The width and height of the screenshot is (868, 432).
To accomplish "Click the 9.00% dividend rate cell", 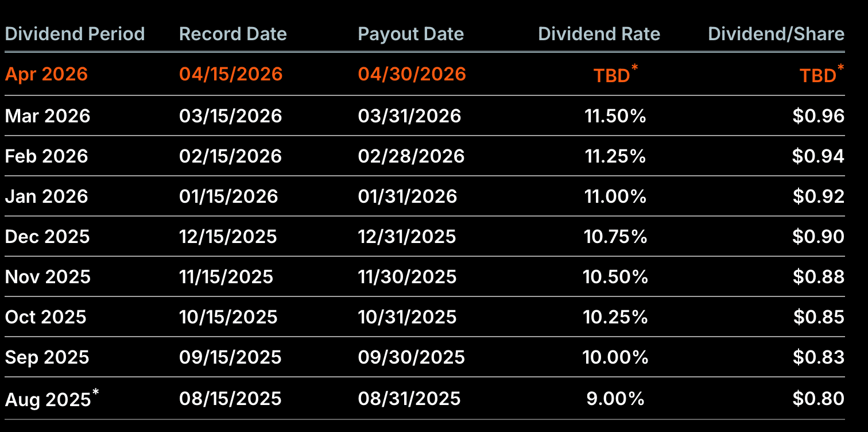I will click(615, 398).
